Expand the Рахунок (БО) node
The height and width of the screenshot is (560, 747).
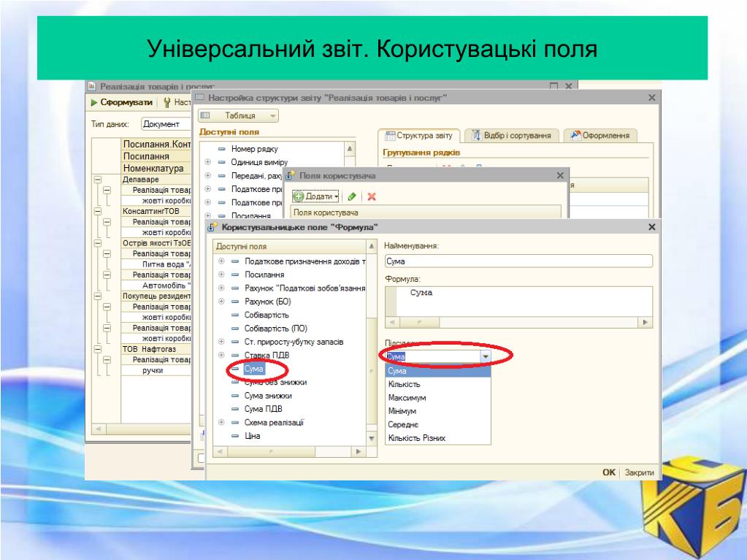coord(221,302)
